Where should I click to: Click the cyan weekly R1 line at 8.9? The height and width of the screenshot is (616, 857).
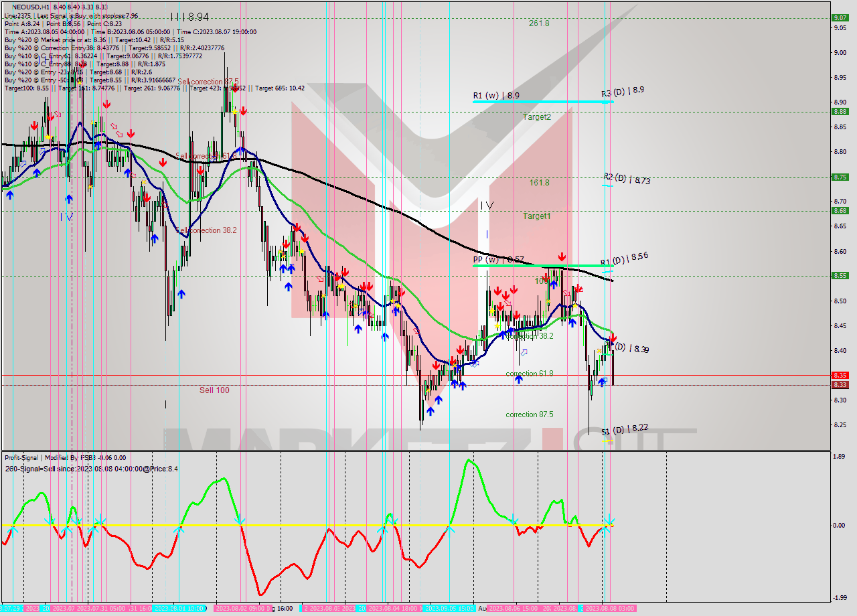(542, 102)
